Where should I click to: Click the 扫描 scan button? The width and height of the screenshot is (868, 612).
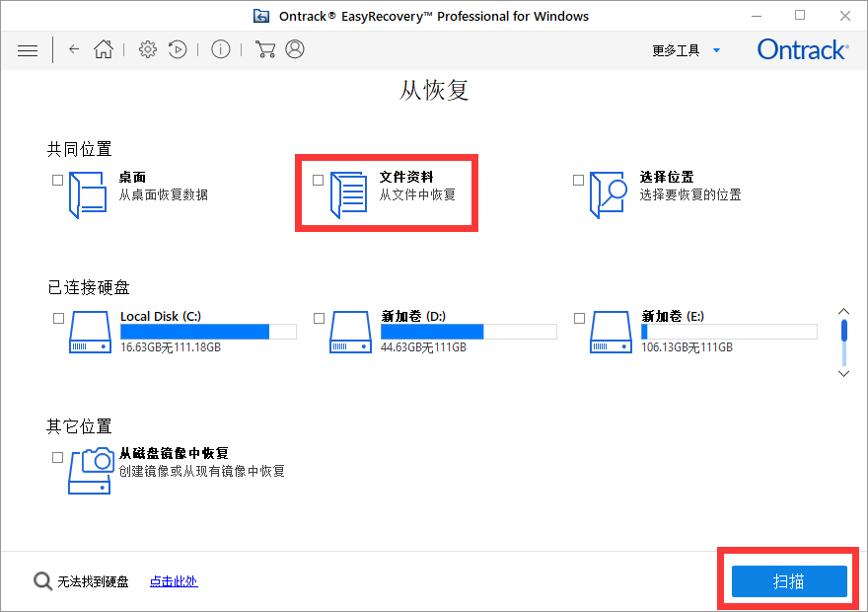click(x=789, y=581)
